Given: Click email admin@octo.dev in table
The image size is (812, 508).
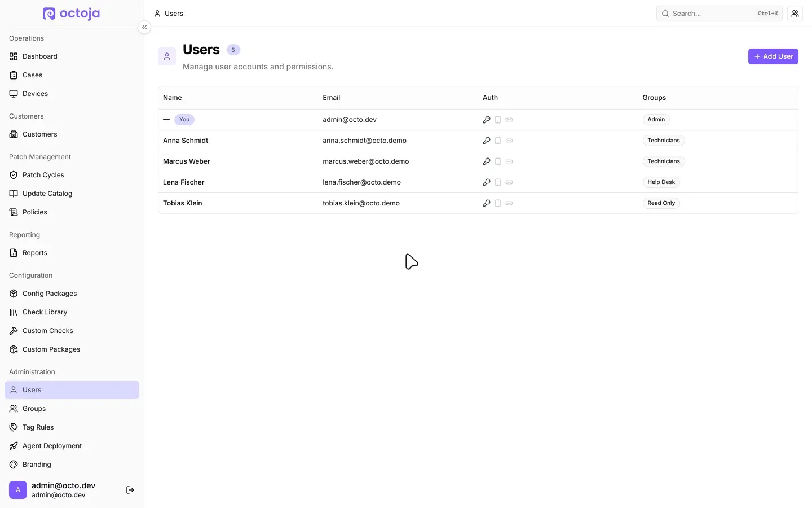Looking at the screenshot, I should pos(350,120).
